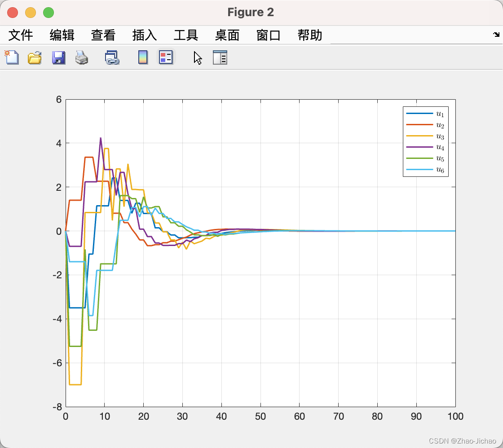
Task: Click the x-axis tick label 100
Action: (455, 416)
